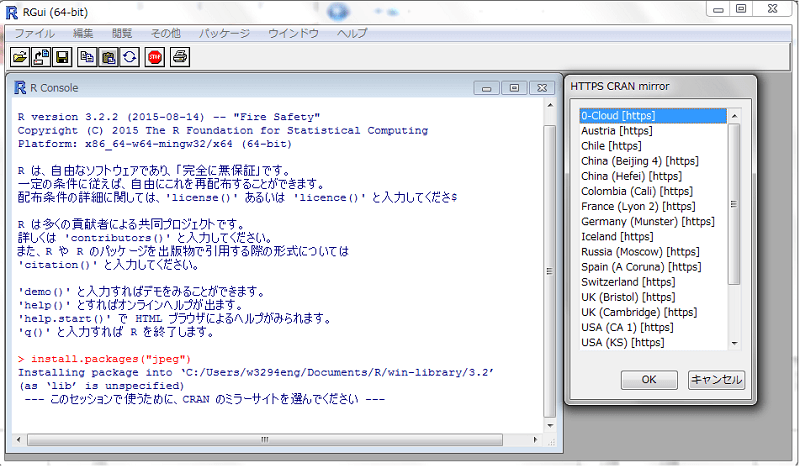Open the ファイル menu

(x=34, y=33)
